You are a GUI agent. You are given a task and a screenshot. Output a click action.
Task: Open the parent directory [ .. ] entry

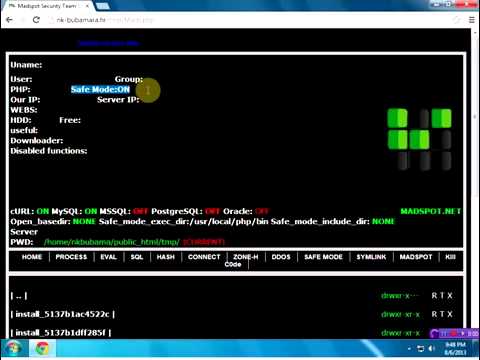pyautogui.click(x=19, y=296)
